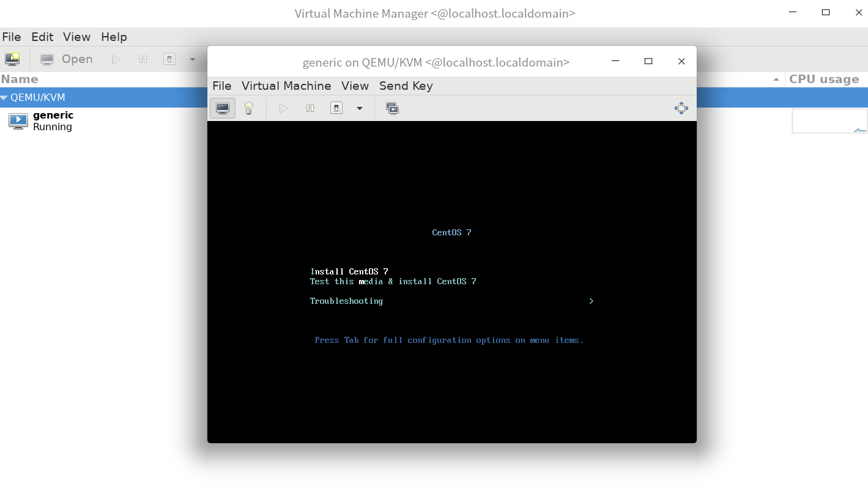
Task: Open Help menu in Virtual Machine Manager
Action: click(x=114, y=37)
